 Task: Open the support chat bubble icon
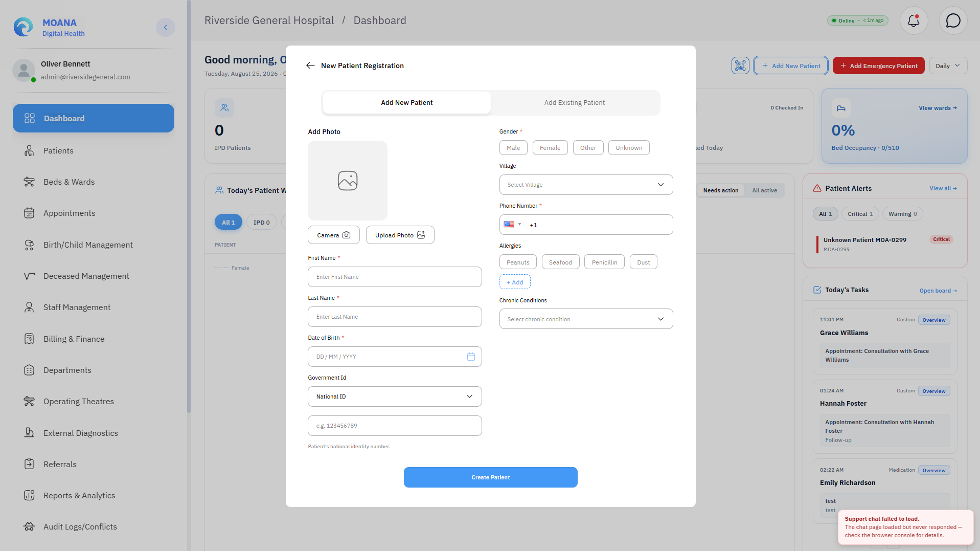(x=953, y=20)
